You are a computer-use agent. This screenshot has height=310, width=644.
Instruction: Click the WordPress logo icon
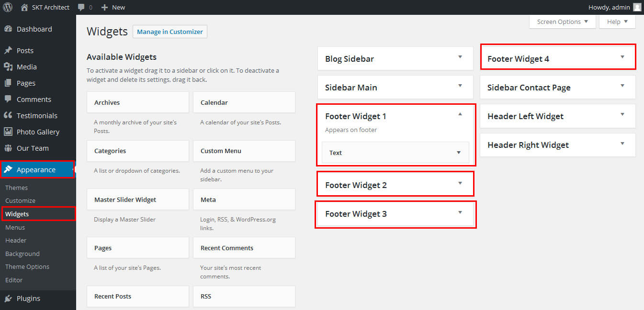pyautogui.click(x=8, y=7)
